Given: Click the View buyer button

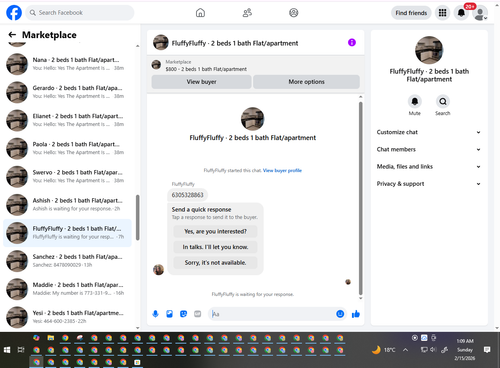Looking at the screenshot, I should point(201,82).
